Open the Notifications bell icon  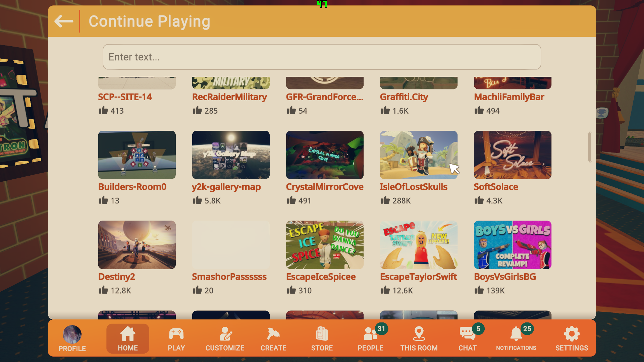pos(516,334)
